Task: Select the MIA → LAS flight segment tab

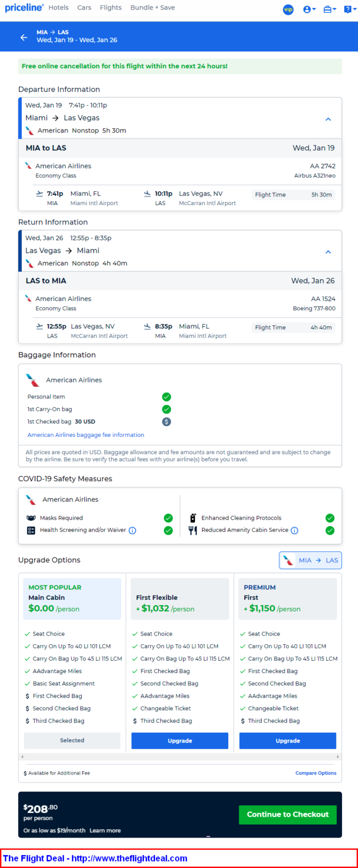Action: tap(310, 560)
